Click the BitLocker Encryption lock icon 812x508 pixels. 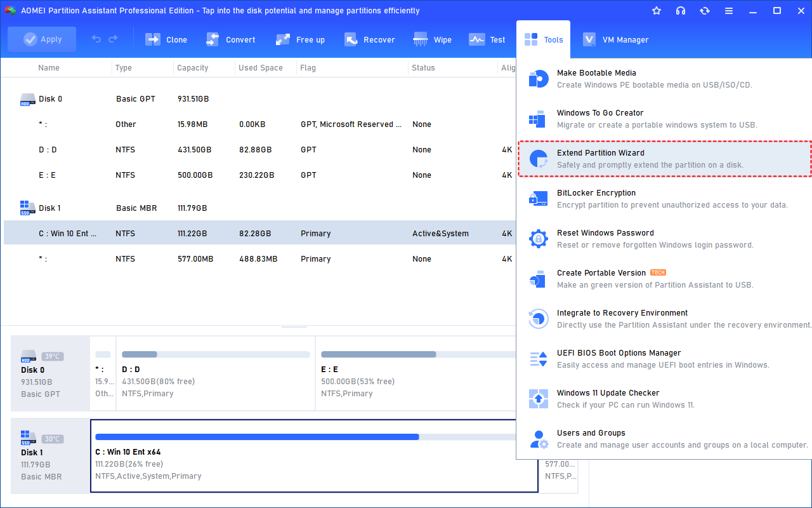coord(538,199)
